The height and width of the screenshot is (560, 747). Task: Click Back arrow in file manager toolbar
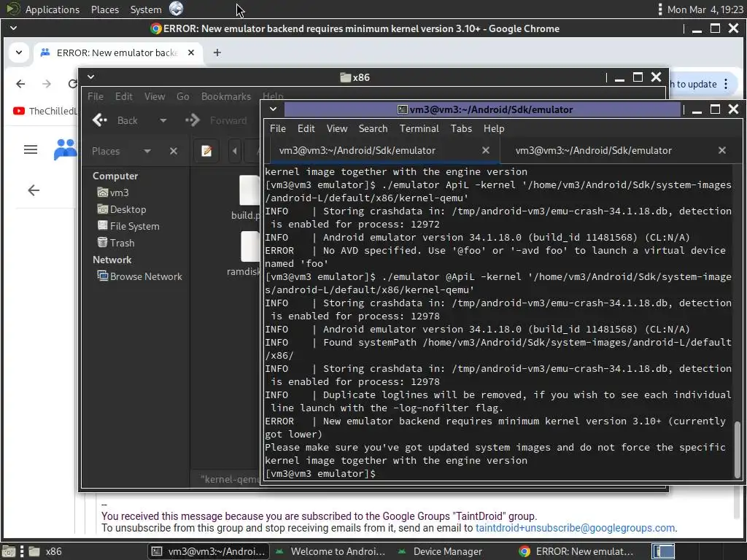pyautogui.click(x=115, y=120)
